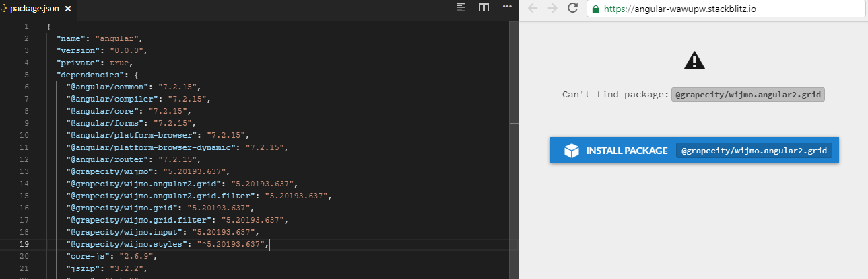
Task: Click the grey @grapecity/wijmo.angular2.grid label in error message
Action: click(x=748, y=95)
